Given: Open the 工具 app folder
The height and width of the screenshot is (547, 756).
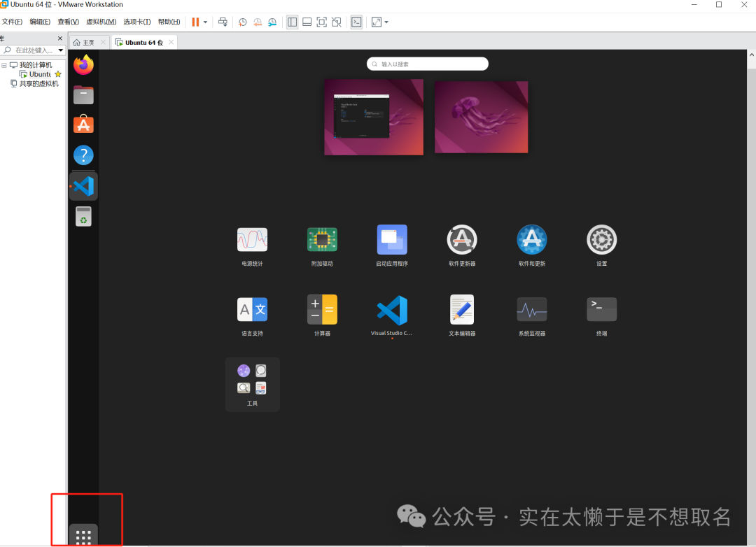Looking at the screenshot, I should (252, 384).
